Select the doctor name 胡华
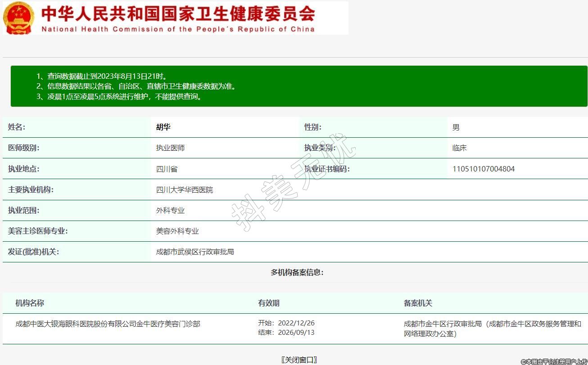Viewport: 588px width, 365px height. pyautogui.click(x=163, y=127)
